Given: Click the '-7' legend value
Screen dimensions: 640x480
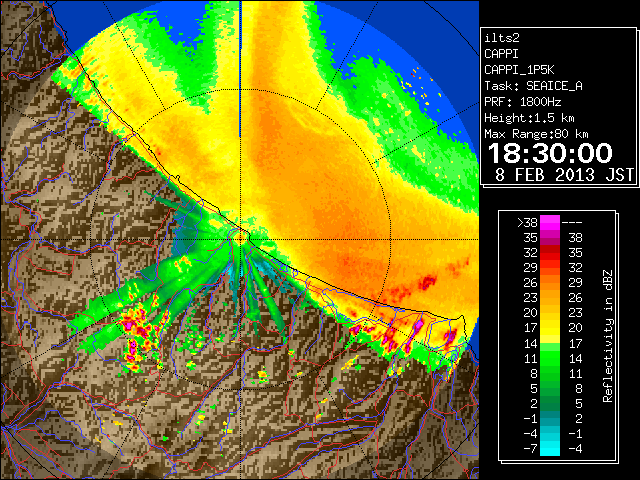Looking at the screenshot, I should click(530, 449).
